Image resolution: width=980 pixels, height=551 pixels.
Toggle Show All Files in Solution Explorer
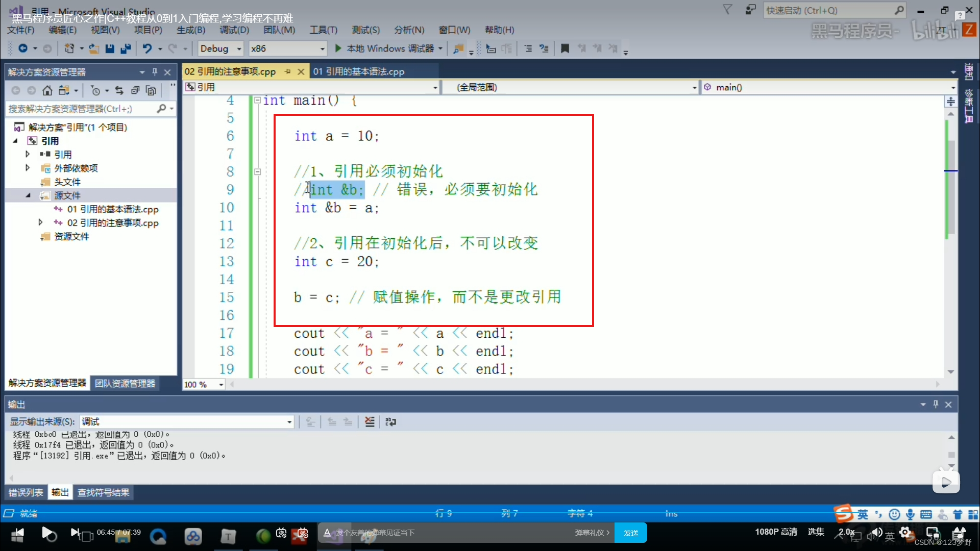pos(151,90)
